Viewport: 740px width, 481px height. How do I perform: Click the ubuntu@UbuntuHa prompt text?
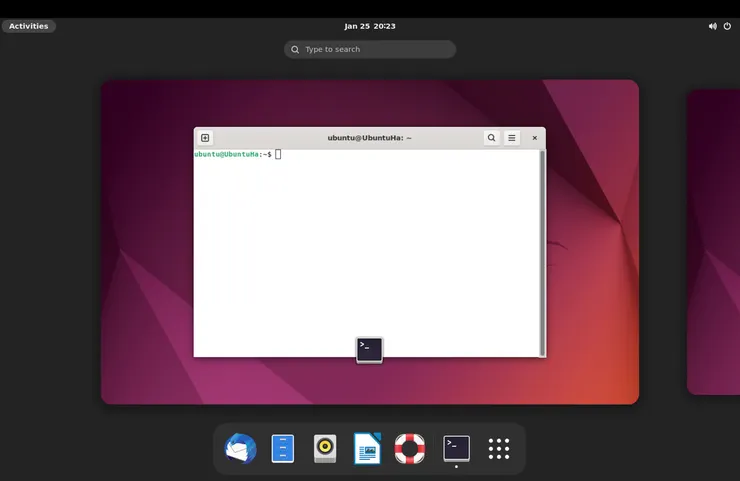coord(233,154)
